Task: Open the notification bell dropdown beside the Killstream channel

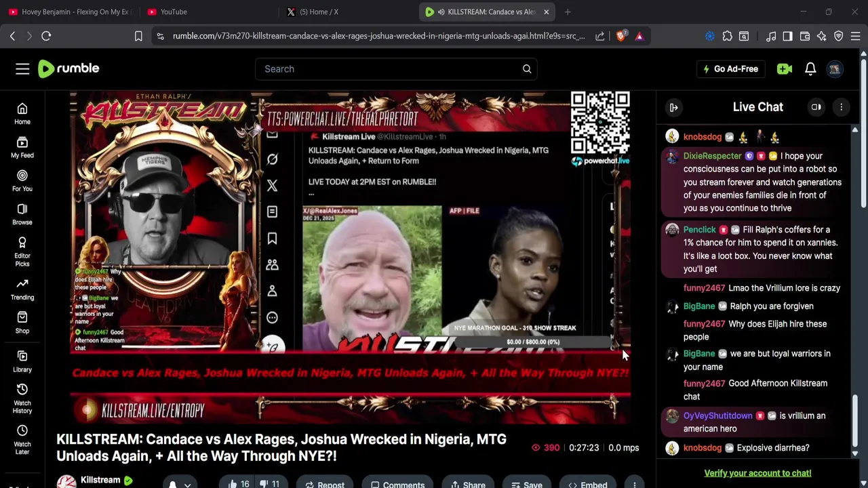Action: (x=179, y=484)
